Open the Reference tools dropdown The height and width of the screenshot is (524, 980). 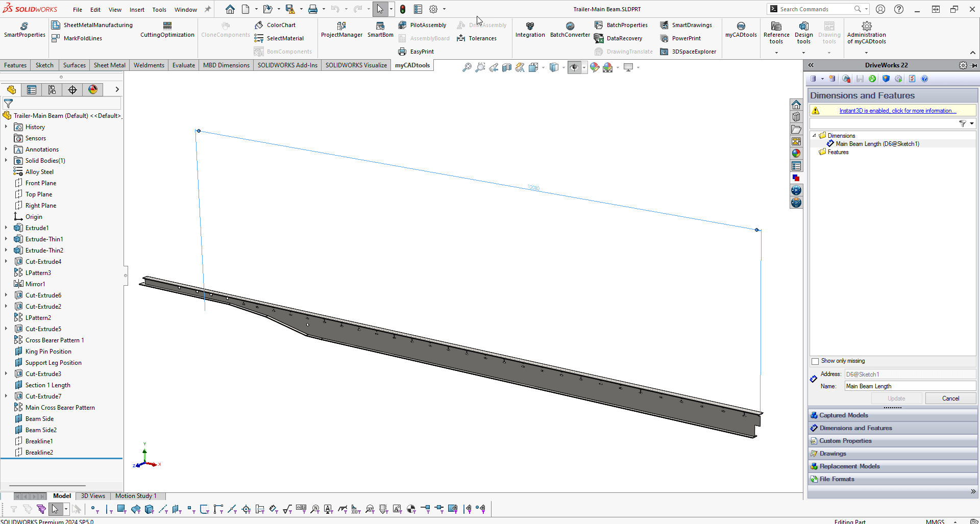coord(776,53)
